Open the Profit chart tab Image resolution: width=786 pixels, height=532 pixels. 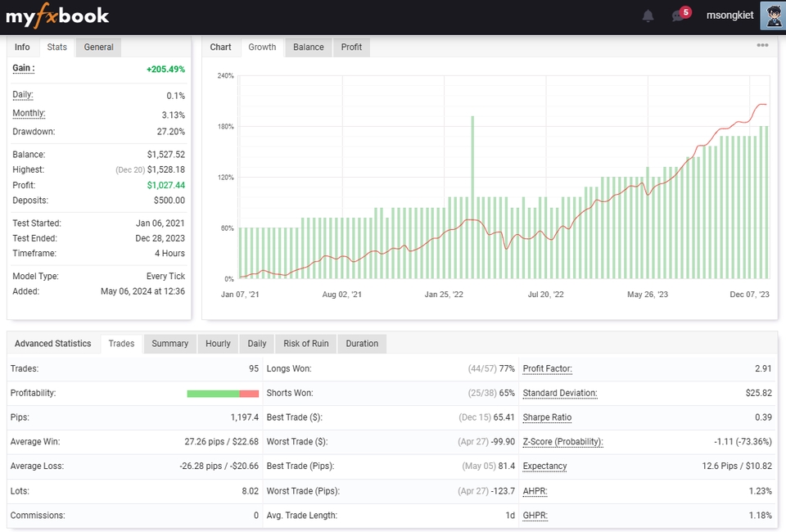click(351, 47)
